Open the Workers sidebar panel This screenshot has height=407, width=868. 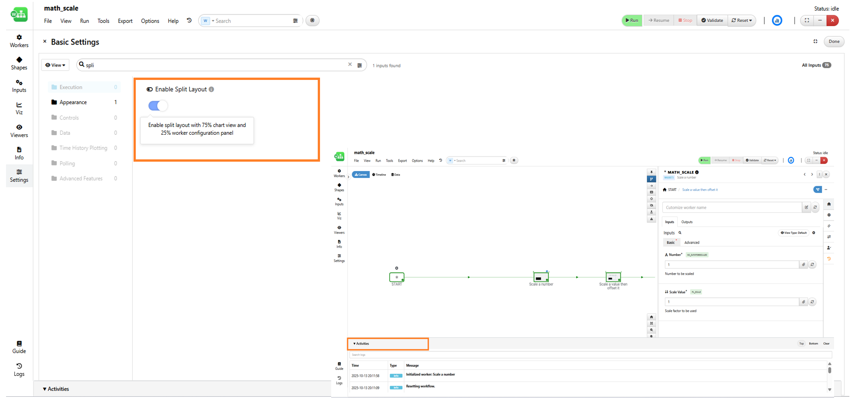pyautogui.click(x=19, y=41)
